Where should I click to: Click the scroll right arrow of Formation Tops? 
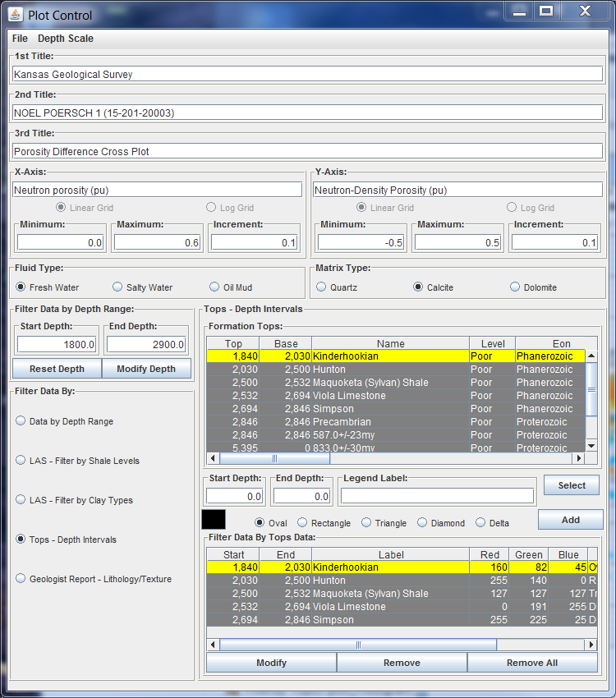578,458
